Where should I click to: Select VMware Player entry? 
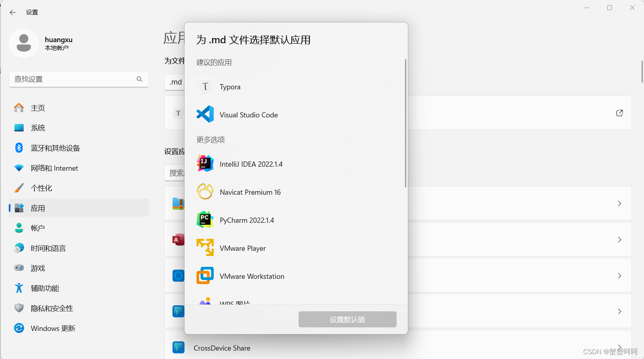pos(296,248)
